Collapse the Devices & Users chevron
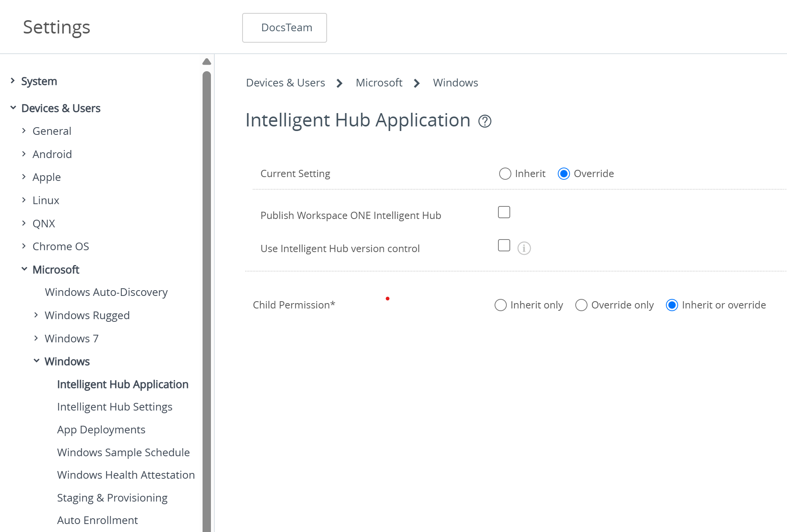This screenshot has width=787, height=532. click(x=13, y=108)
